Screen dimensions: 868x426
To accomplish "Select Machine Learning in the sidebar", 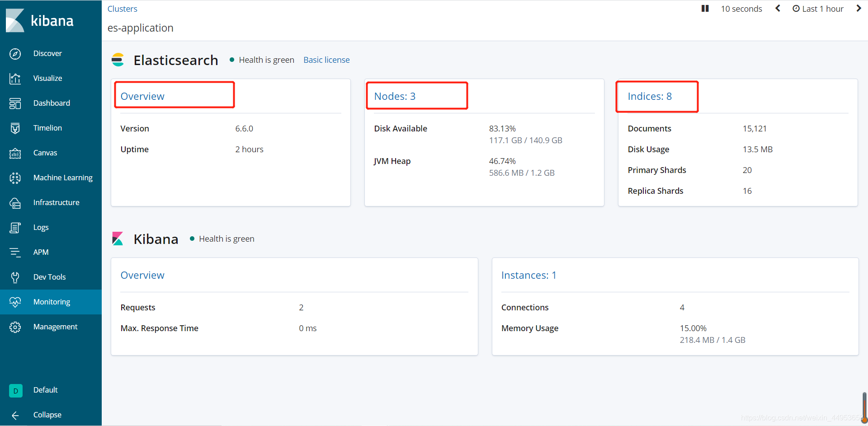I will click(x=63, y=178).
